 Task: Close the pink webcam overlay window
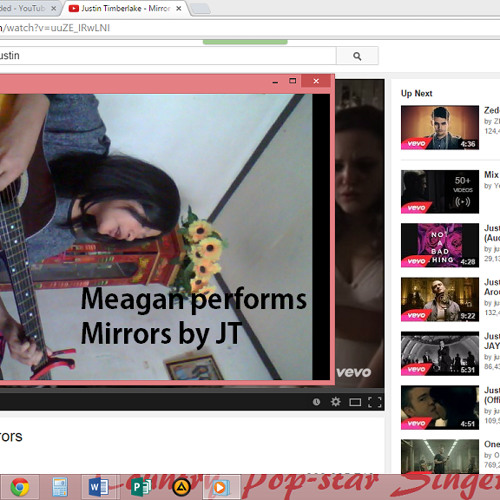316,81
